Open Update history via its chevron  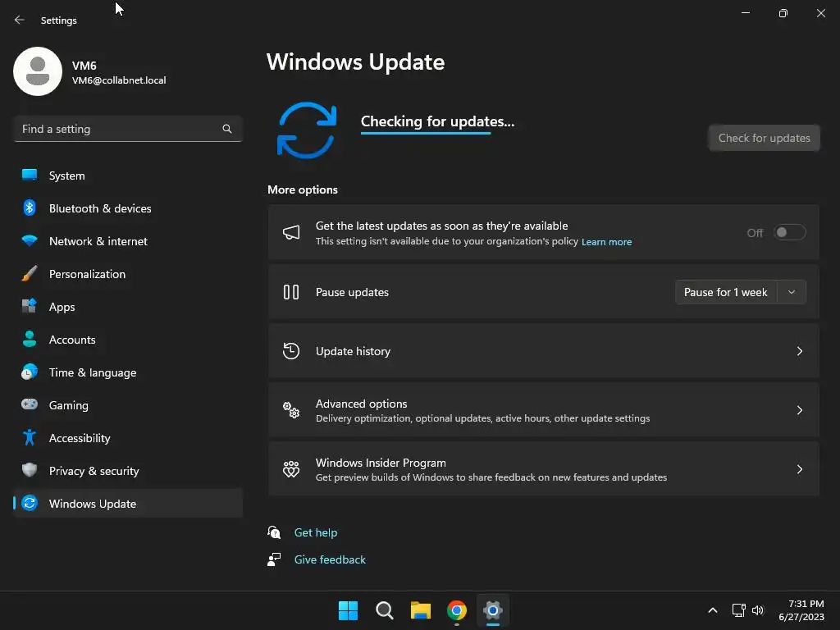[799, 351]
